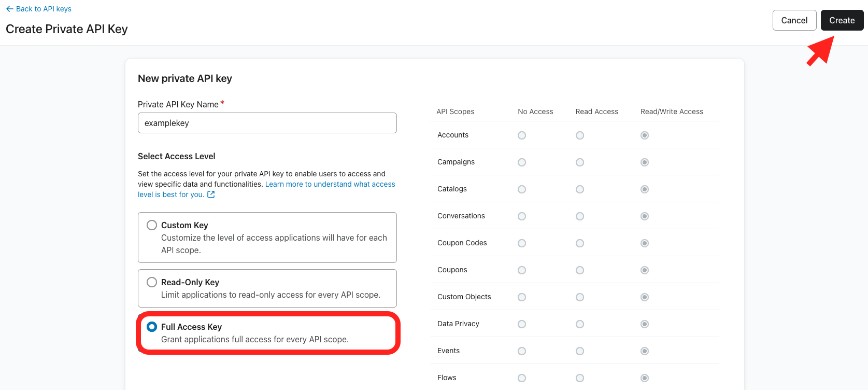Set Custom Objects to Read Access
Screen dimensions: 868x390
point(580,297)
